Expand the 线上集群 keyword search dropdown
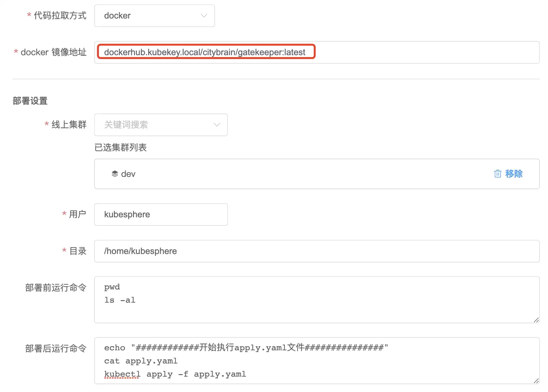 point(161,125)
